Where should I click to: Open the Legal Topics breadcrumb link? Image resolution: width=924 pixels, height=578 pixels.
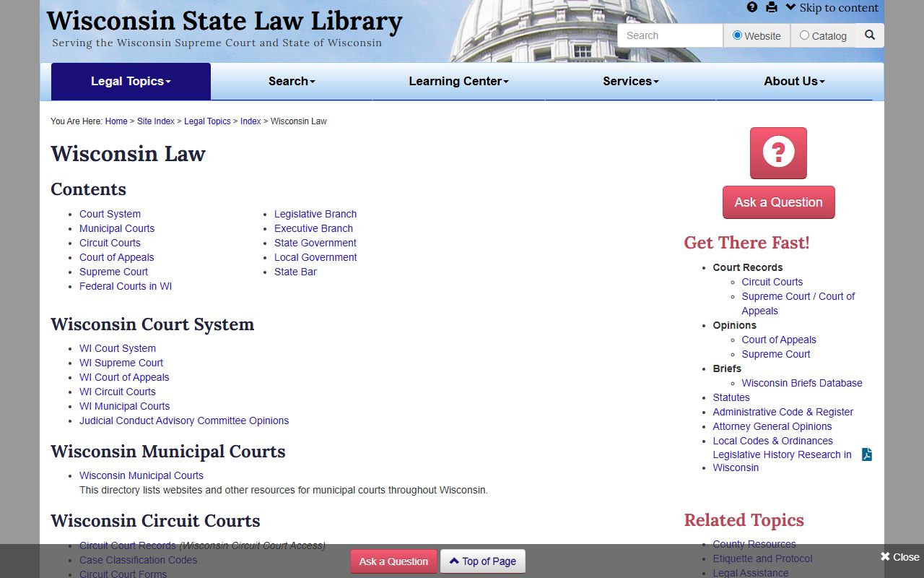pos(207,121)
